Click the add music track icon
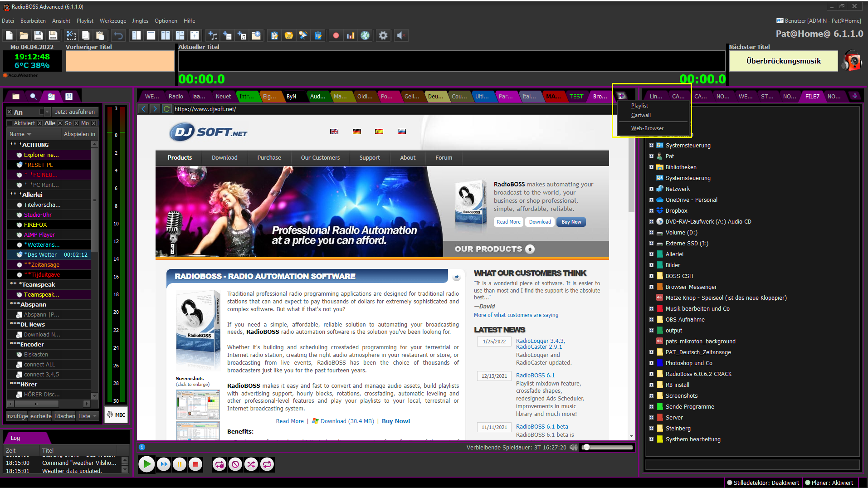Viewport: 868px width, 488px height. pos(213,35)
